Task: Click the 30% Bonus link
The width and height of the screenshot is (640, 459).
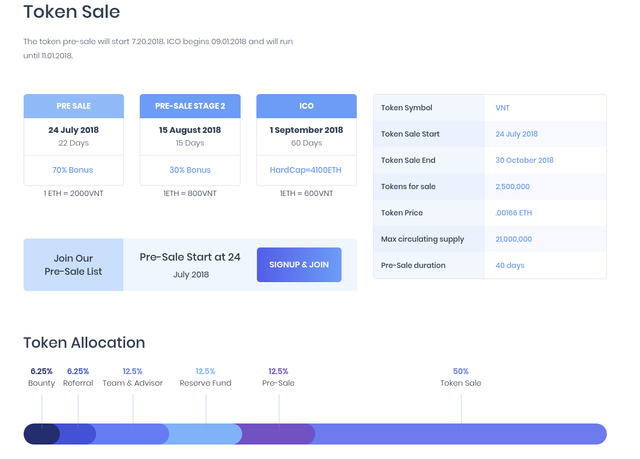Action: coord(190,170)
